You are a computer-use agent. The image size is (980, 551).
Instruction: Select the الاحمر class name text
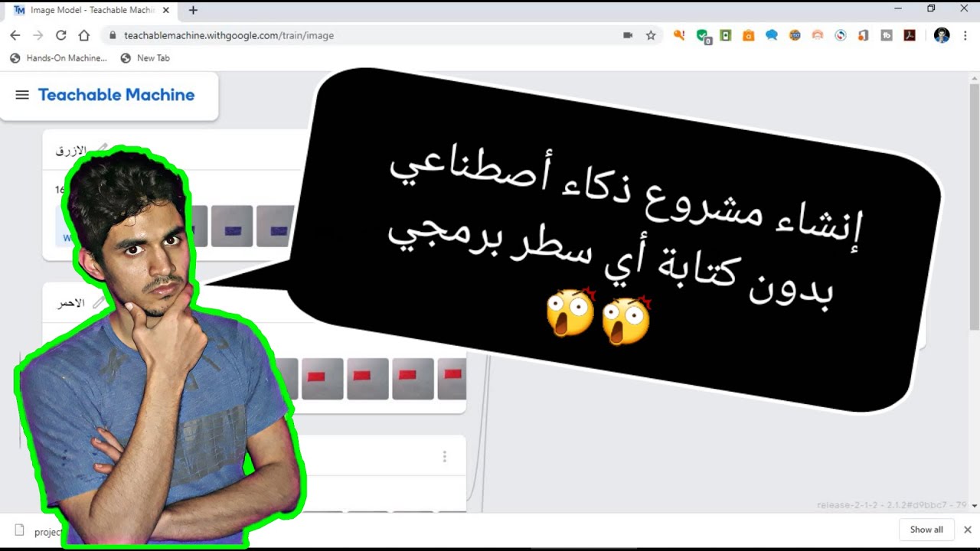(70, 304)
